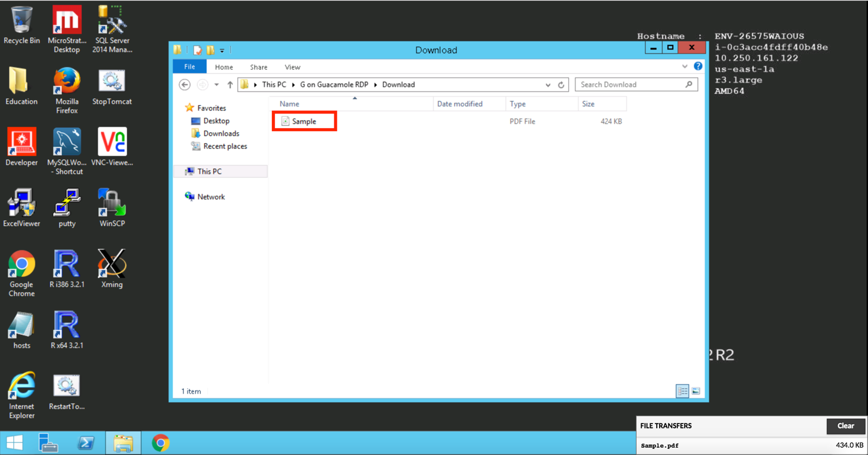The image size is (868, 455).
Task: Launch ExcelViewer from the desktop
Action: pos(21,203)
